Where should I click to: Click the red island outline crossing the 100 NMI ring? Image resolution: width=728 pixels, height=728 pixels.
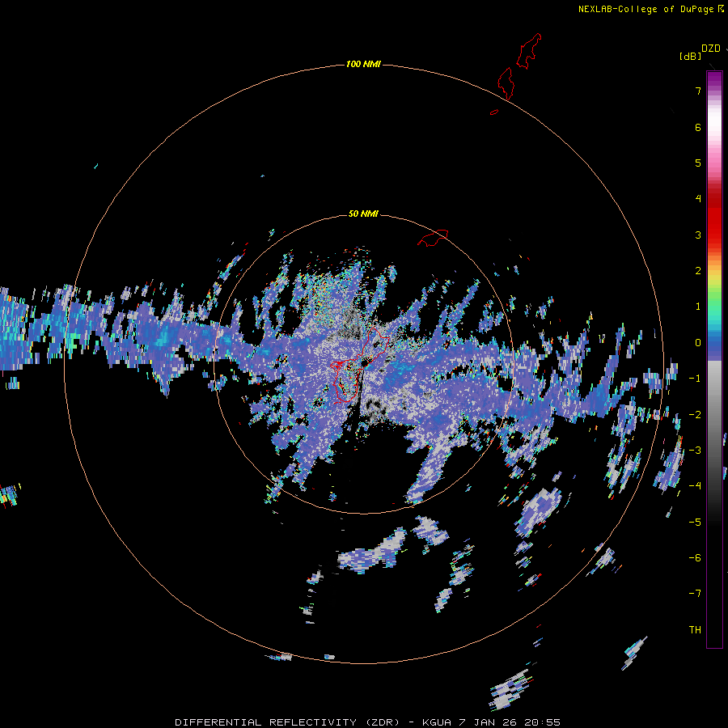(x=506, y=83)
